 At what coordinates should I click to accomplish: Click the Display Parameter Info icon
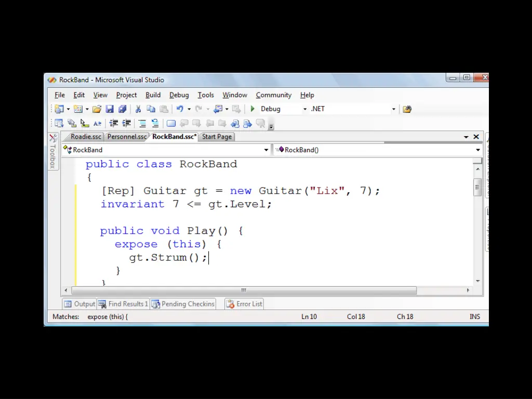[72, 124]
